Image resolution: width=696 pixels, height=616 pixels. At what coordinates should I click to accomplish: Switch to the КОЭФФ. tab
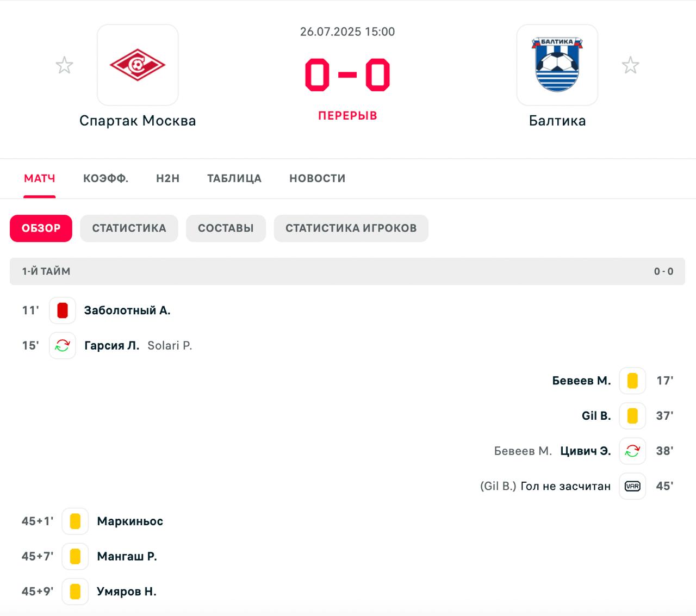pos(106,178)
